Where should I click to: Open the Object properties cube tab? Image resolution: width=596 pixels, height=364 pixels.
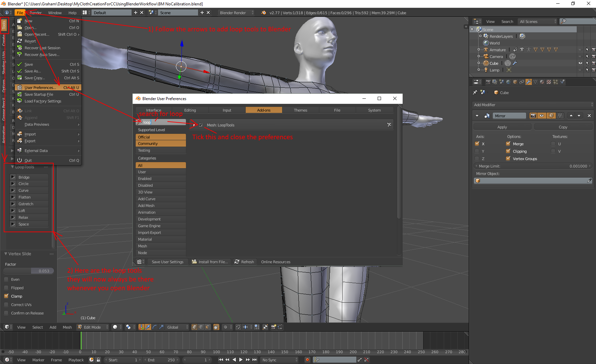tap(515, 82)
